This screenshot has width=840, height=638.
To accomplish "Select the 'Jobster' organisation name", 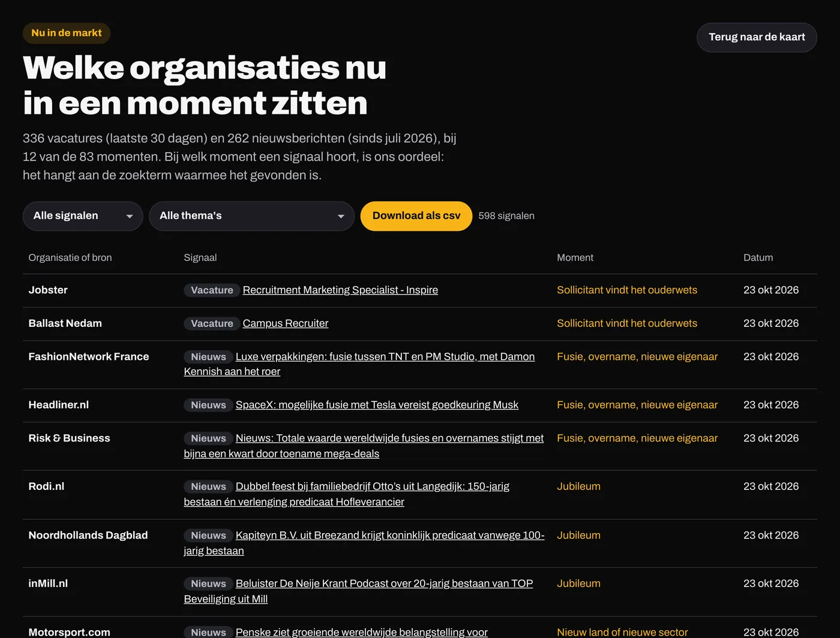I will pos(48,290).
